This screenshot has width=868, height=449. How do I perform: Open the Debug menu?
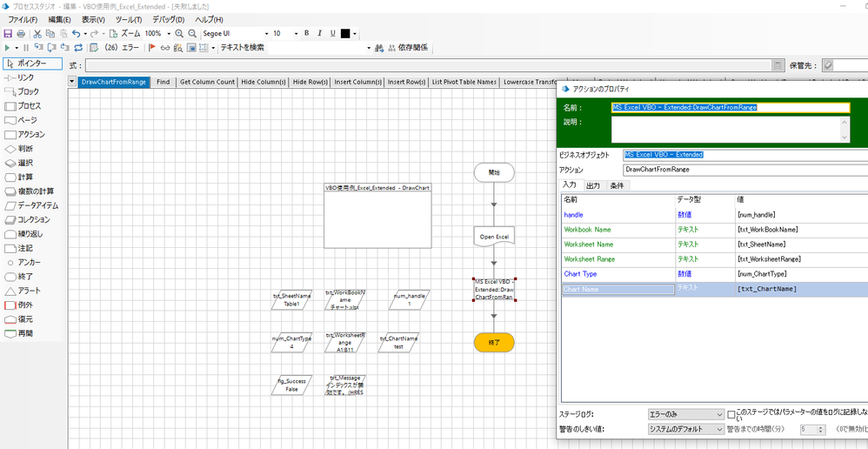168,19
